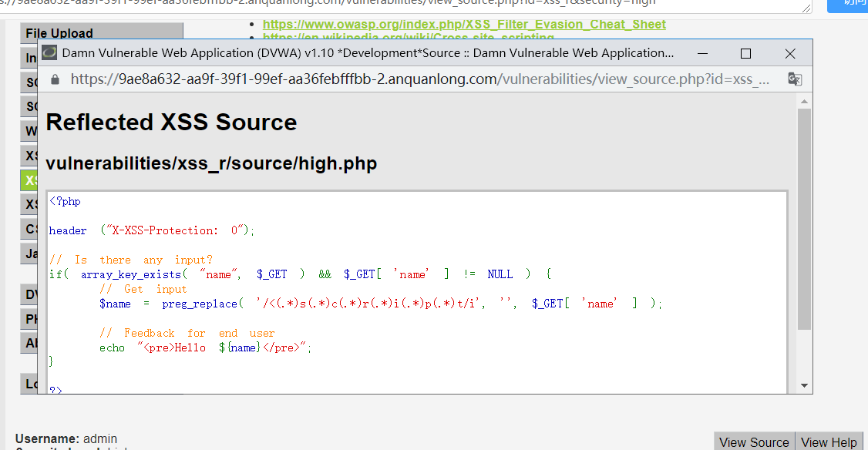Click the X-XSS-Protection header code line
This screenshot has width=868, height=450.
pos(152,230)
